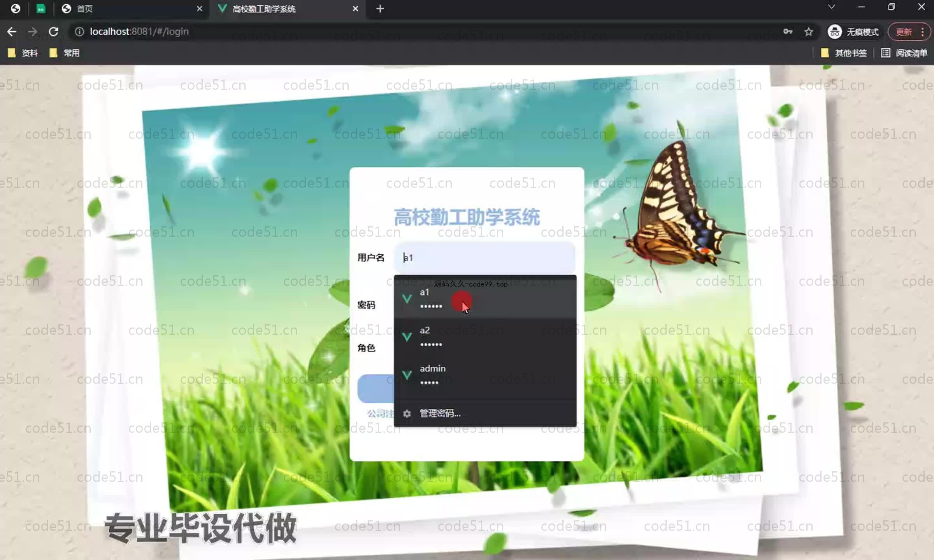Click the address bar URL localhost:8081

[139, 31]
